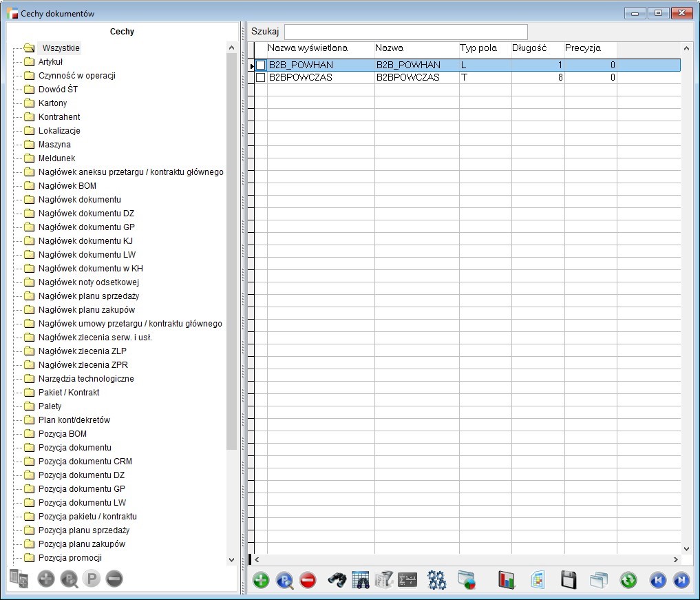Viewport: 700px width, 600px height.
Task: Click the floppy disk save icon
Action: [569, 581]
